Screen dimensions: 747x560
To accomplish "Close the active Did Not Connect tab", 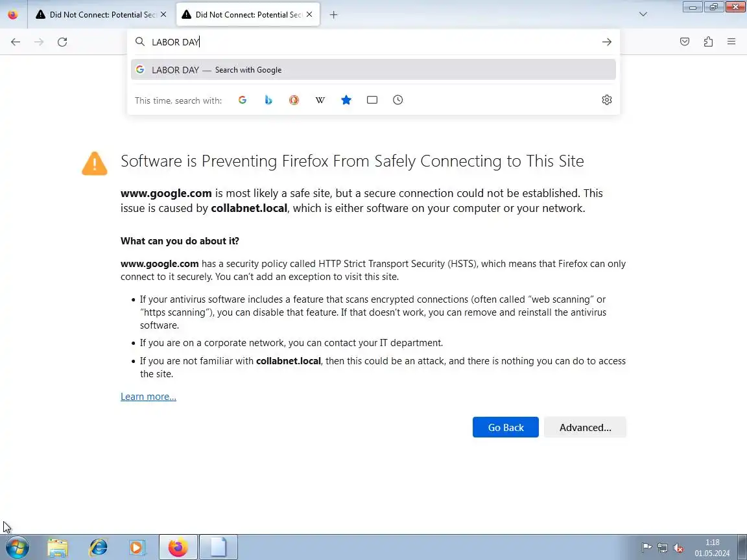I will (x=309, y=14).
